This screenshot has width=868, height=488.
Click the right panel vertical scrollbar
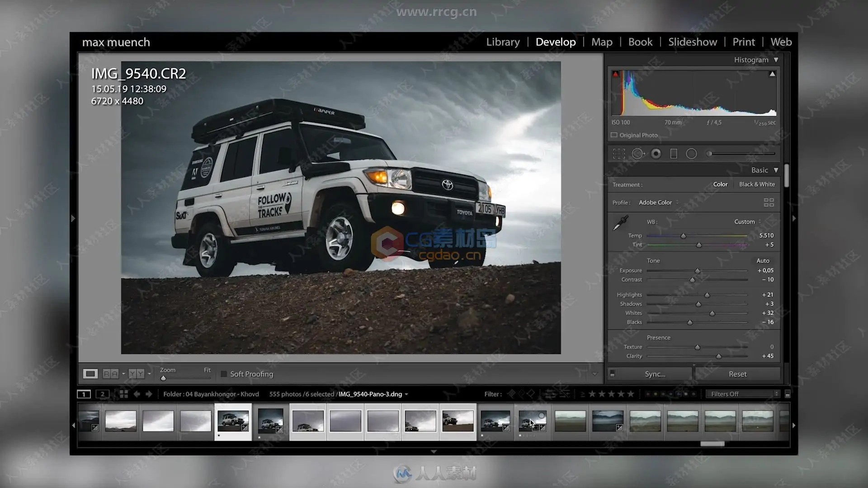point(787,176)
